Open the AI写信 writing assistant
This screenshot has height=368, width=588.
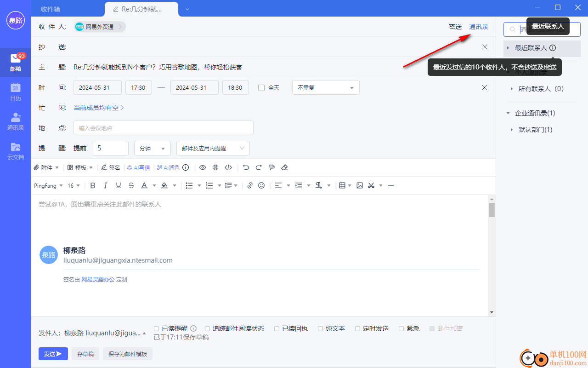(139, 167)
